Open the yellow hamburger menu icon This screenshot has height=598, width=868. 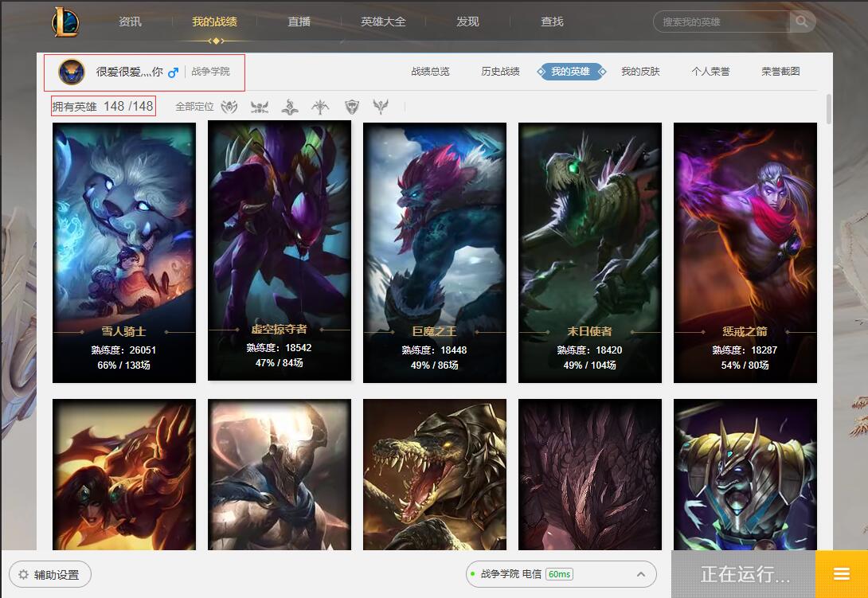842,574
